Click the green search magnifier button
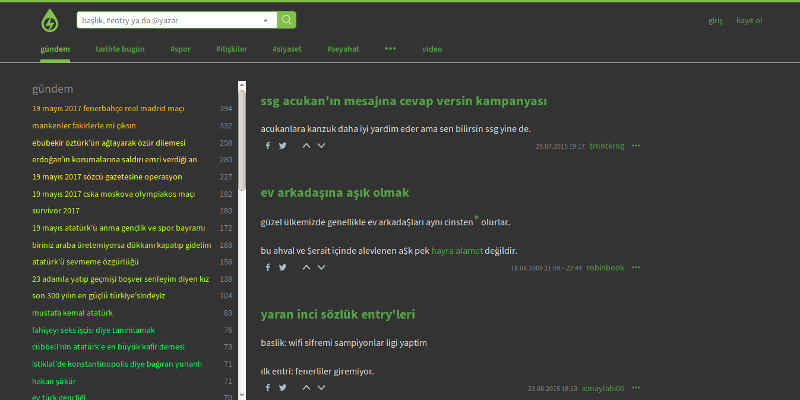 point(287,20)
